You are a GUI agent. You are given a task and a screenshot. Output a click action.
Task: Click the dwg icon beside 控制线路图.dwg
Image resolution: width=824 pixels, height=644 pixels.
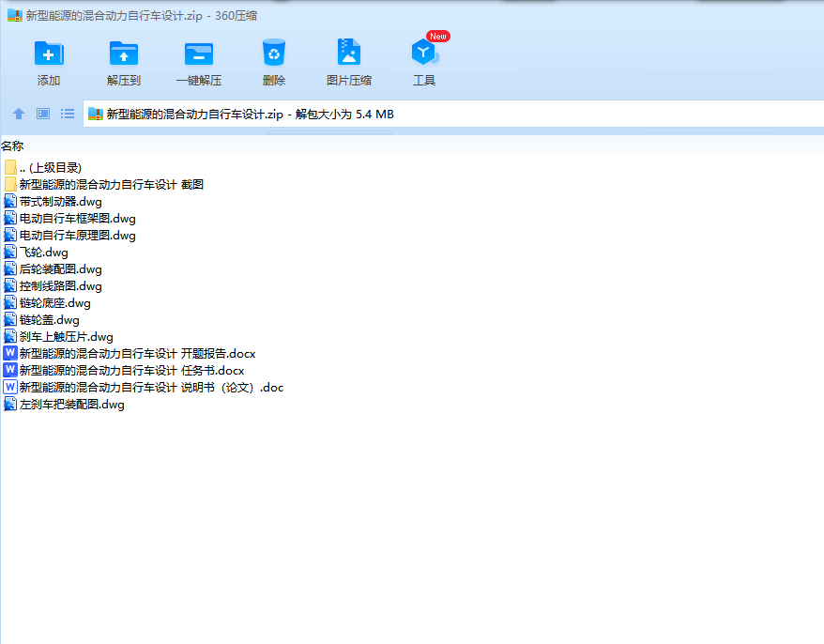point(10,286)
